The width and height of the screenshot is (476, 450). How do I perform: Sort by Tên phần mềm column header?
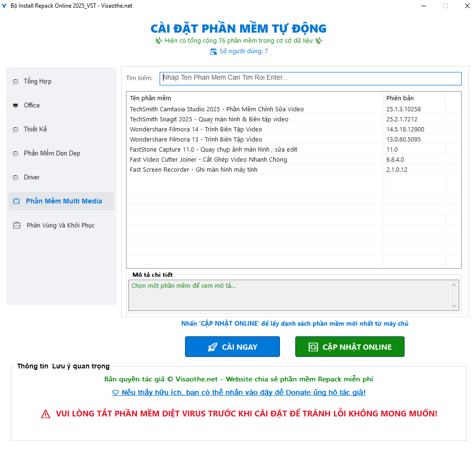pyautogui.click(x=255, y=98)
